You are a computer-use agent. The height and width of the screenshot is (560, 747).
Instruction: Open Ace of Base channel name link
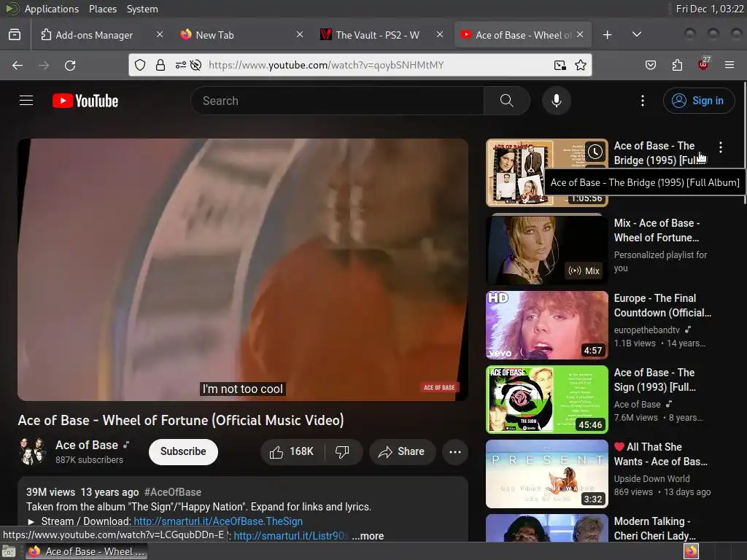87,445
